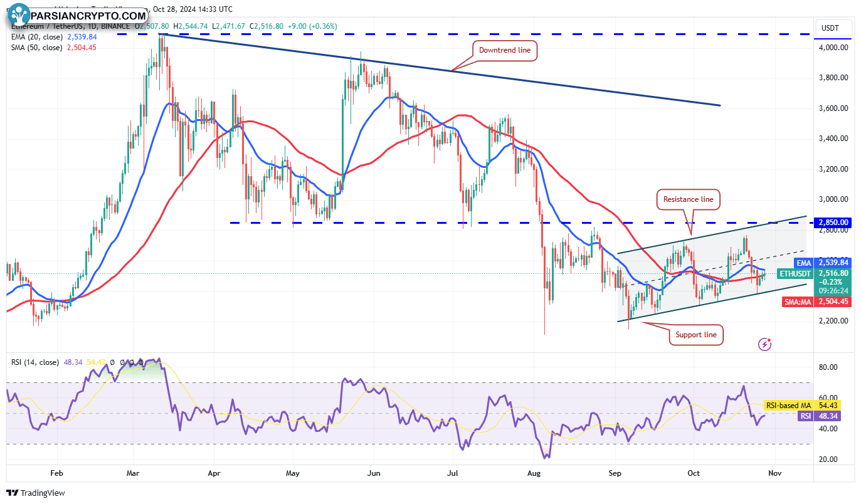Click the Oct 28, 2024 14:33 UTC timestamp
Viewport: 861px width, 504px height.
tap(193, 9)
